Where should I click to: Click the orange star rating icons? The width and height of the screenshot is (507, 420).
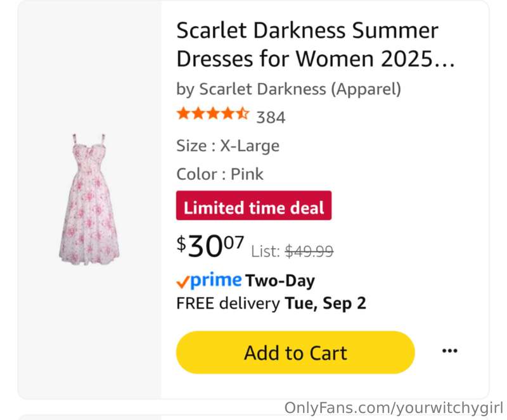[x=213, y=114]
